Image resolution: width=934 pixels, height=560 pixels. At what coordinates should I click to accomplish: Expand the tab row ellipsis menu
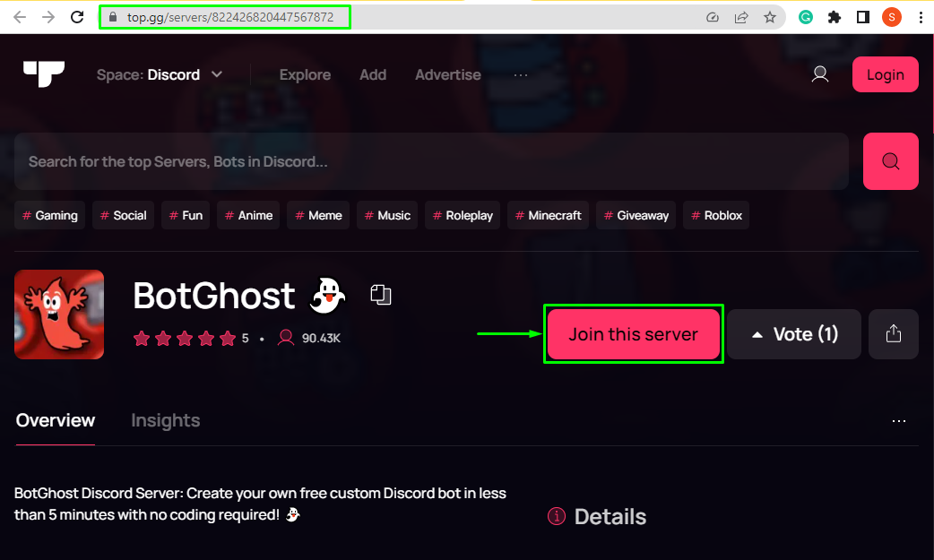[x=899, y=421]
